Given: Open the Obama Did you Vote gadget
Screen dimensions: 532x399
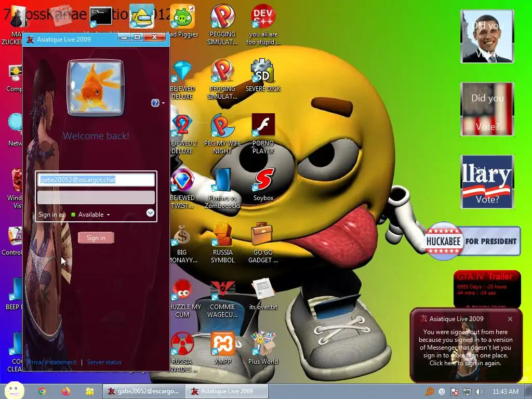Looking at the screenshot, I should click(487, 36).
